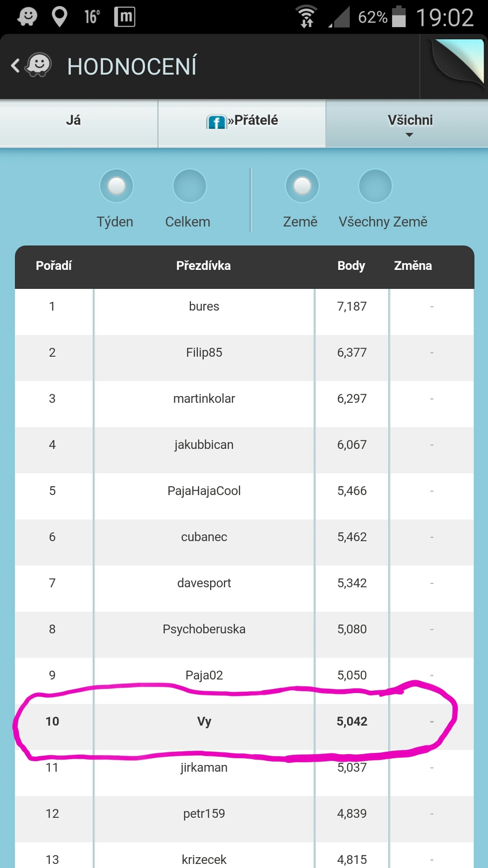
Task: Tap the Wi-Fi status bar icon
Action: [x=307, y=17]
